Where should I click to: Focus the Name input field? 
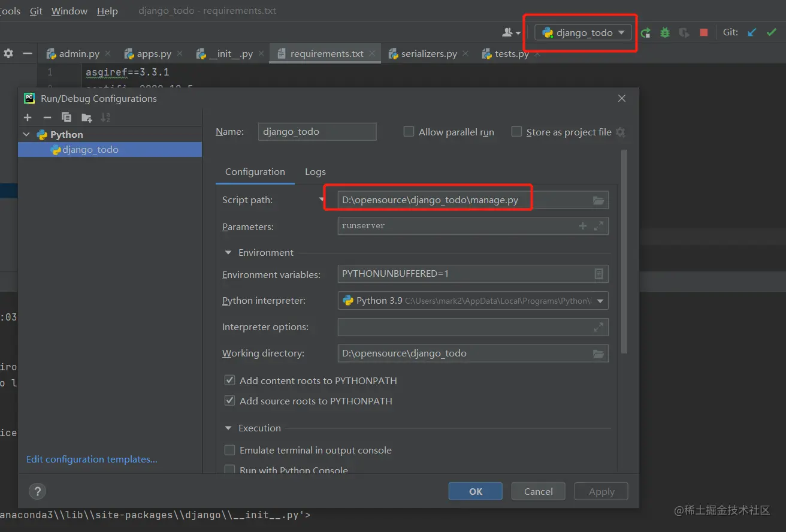[x=318, y=132]
